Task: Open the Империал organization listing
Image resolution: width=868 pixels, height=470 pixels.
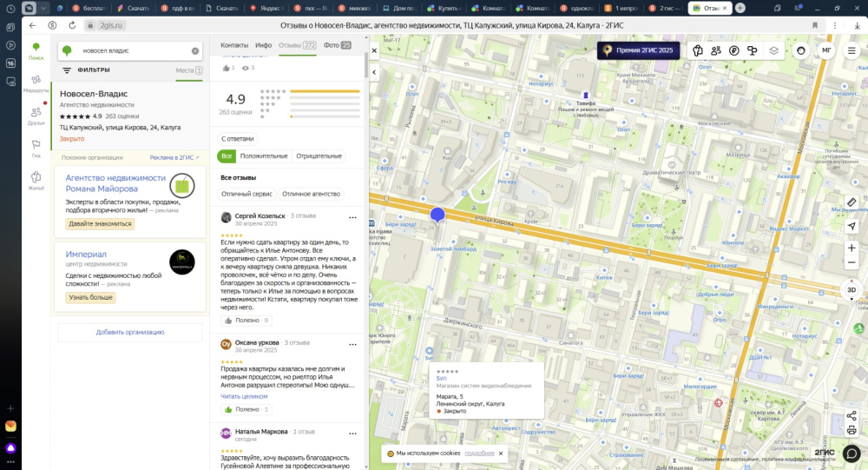Action: tap(86, 254)
